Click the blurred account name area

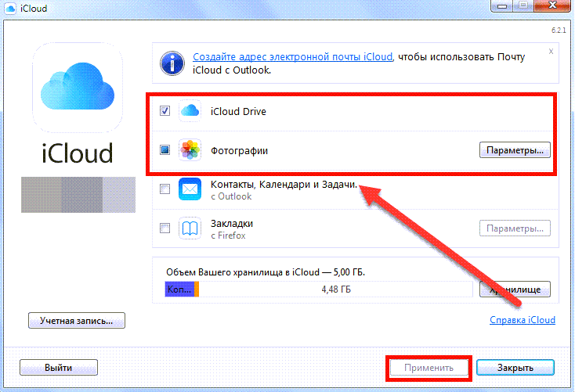click(x=78, y=195)
